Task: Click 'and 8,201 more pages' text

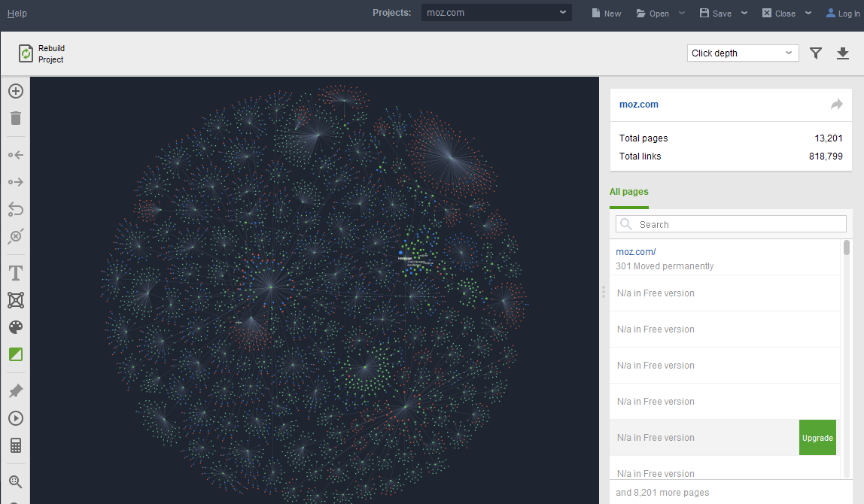Action: pos(662,493)
